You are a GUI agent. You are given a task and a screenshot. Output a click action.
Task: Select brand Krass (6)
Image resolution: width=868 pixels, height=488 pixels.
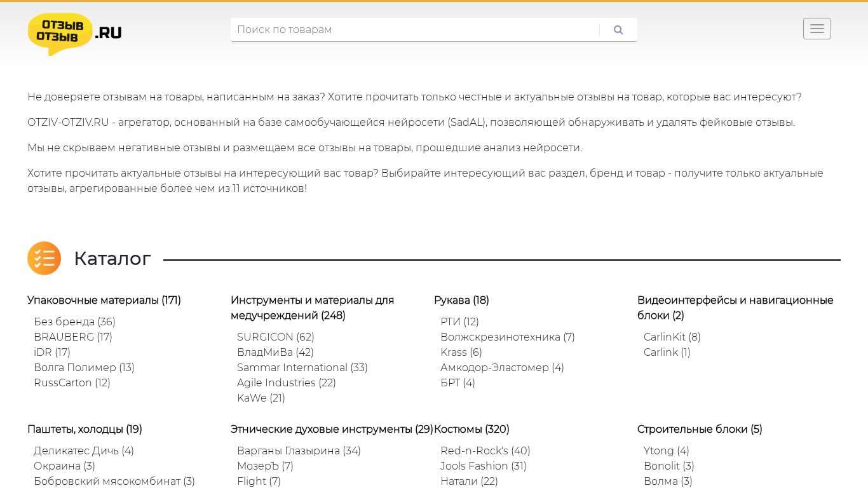(x=461, y=352)
